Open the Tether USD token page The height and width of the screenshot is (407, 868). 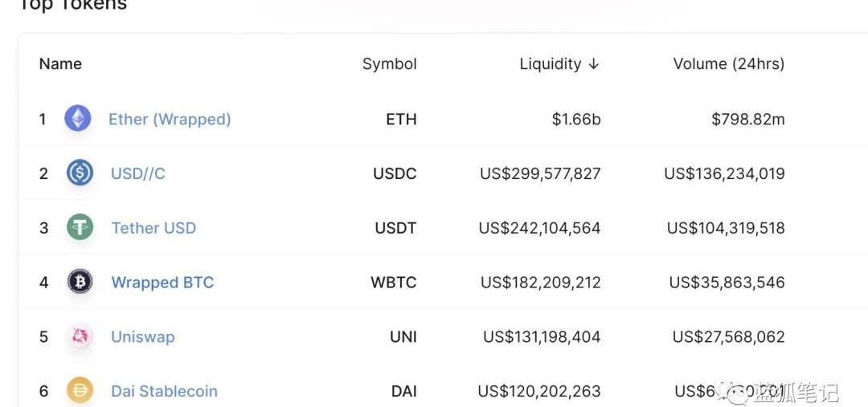pyautogui.click(x=154, y=228)
